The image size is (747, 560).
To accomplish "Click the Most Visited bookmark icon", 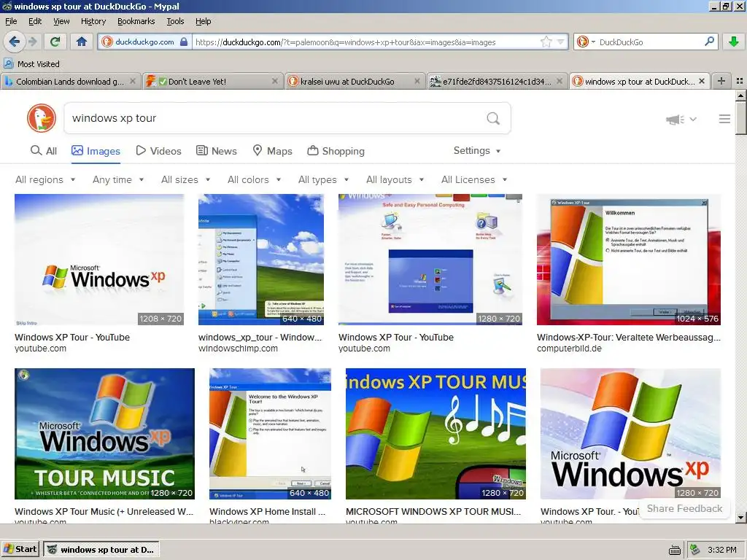I will 9,64.
